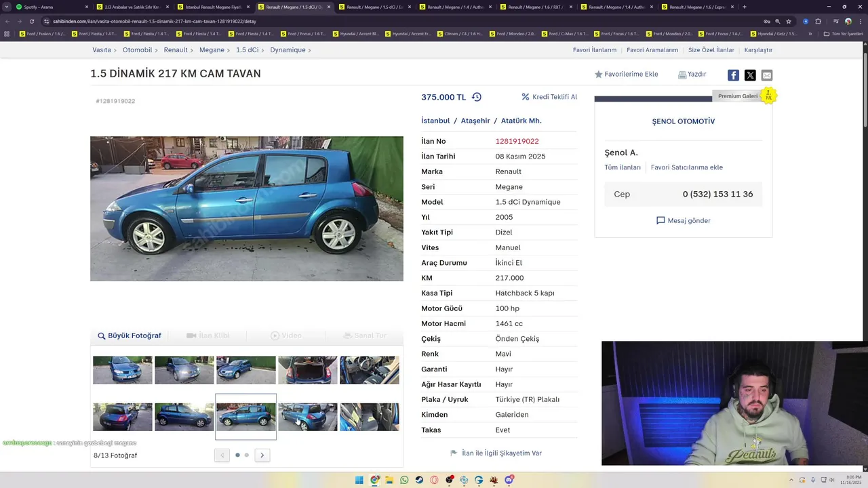Open İstanbul location link
The image size is (868, 488).
point(435,121)
